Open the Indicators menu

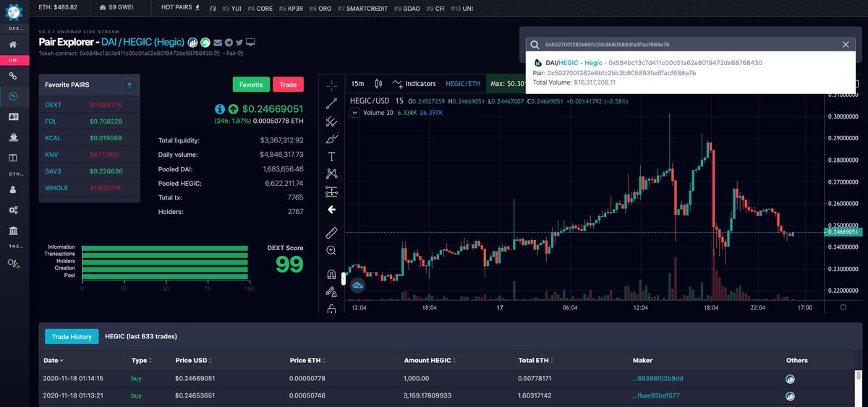pyautogui.click(x=414, y=84)
